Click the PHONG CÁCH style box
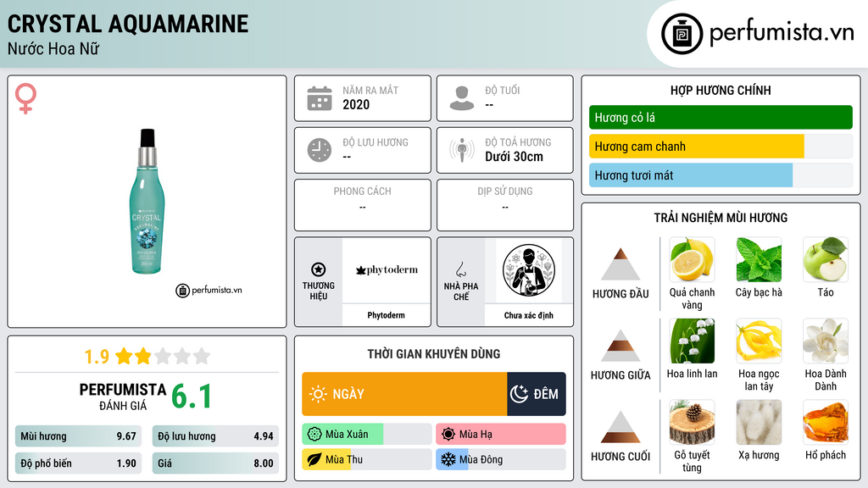The image size is (868, 488). tap(363, 205)
